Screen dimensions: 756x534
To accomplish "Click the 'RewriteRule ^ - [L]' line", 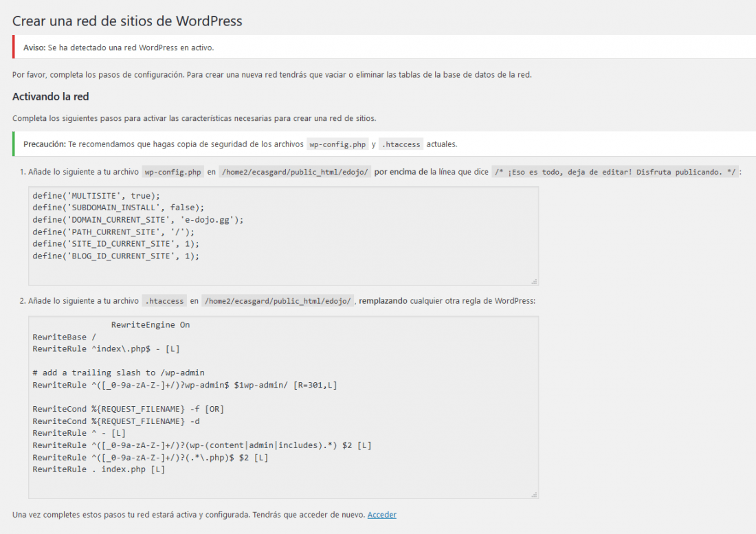I will [x=79, y=433].
